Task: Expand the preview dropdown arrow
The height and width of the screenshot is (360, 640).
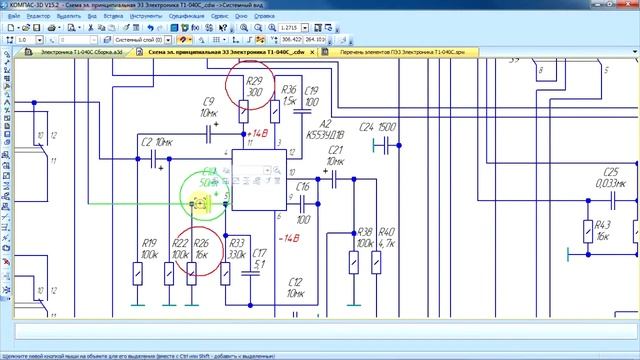Action: [x=79, y=28]
